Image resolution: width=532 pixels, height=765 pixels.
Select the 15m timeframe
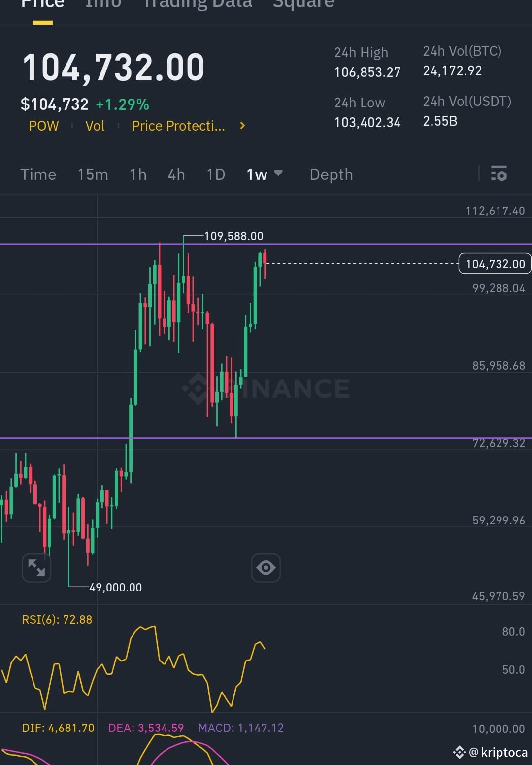tap(93, 174)
